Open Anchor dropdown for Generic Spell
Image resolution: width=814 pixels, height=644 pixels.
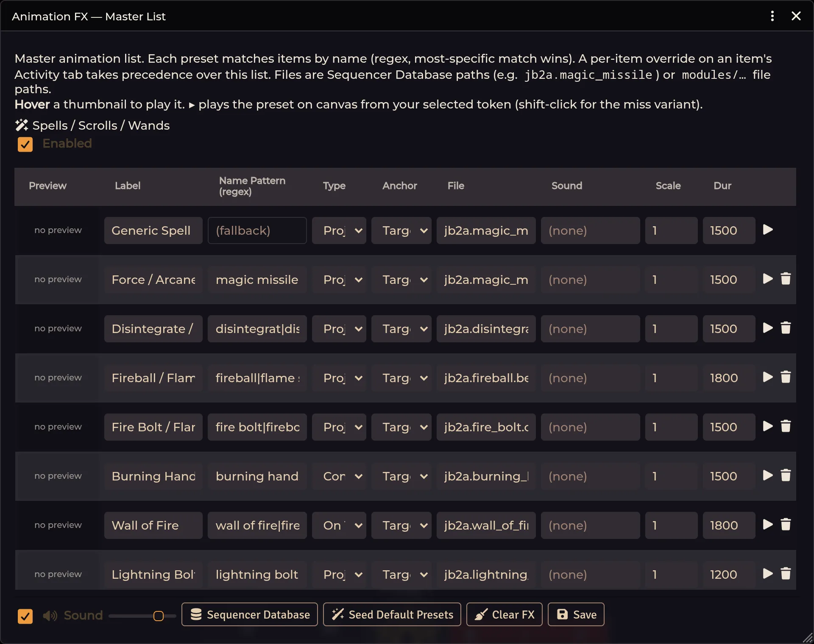point(401,230)
